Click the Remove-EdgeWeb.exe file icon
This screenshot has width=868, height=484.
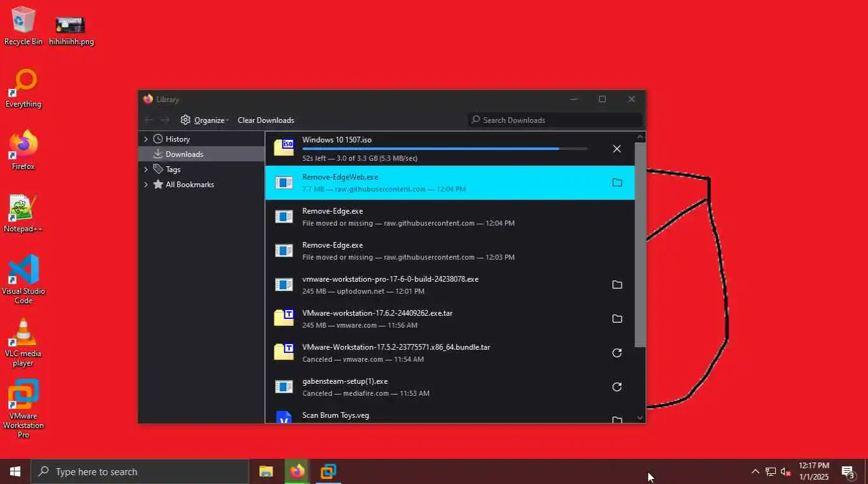284,183
